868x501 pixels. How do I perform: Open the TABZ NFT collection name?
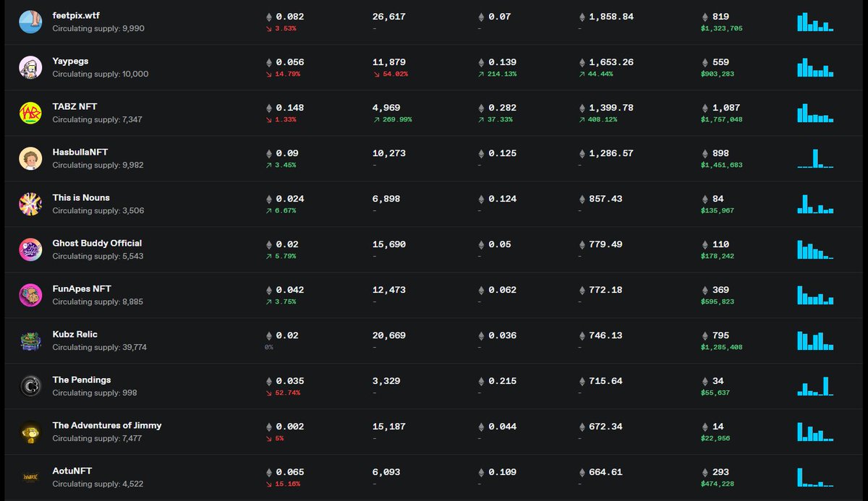(x=75, y=107)
